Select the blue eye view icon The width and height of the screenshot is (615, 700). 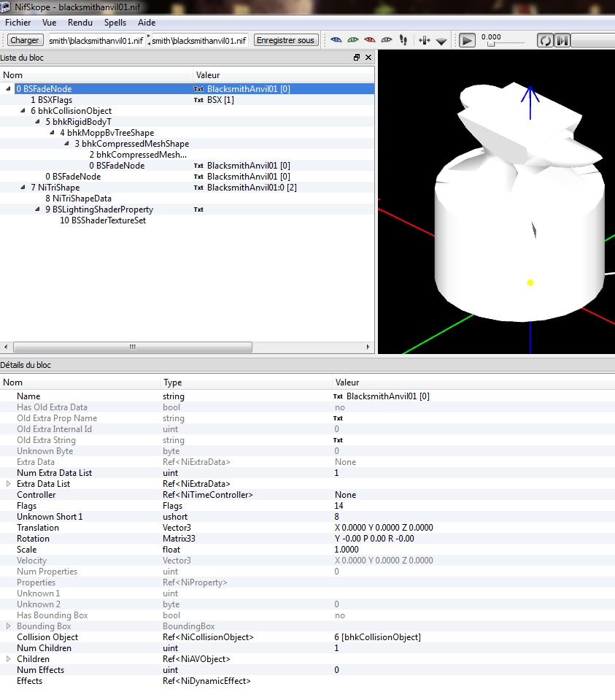point(336,40)
